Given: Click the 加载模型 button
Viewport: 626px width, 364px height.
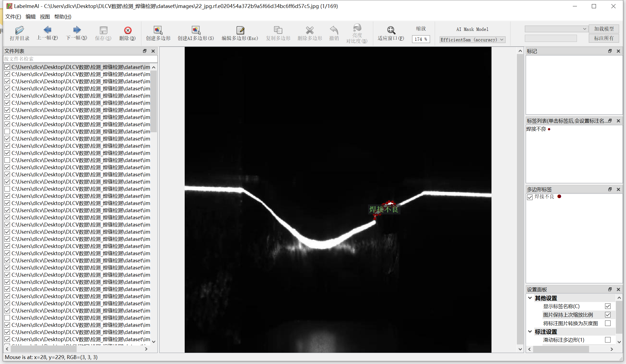Looking at the screenshot, I should (x=604, y=29).
